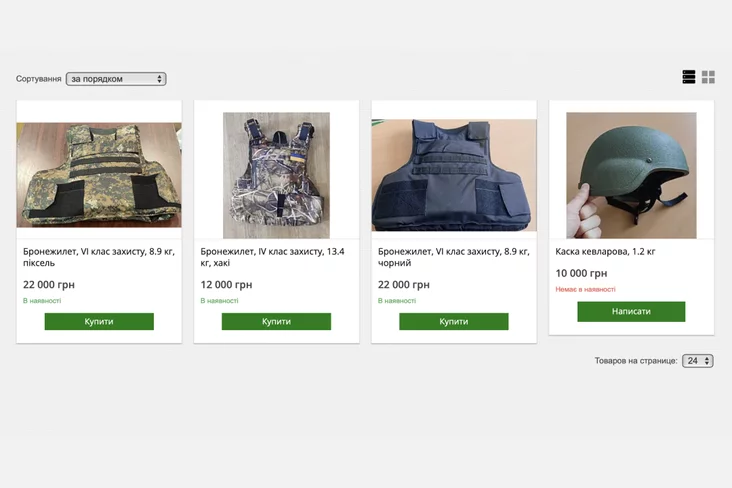
Task: Click the 12 000 грн khaki vest price
Action: 226,284
